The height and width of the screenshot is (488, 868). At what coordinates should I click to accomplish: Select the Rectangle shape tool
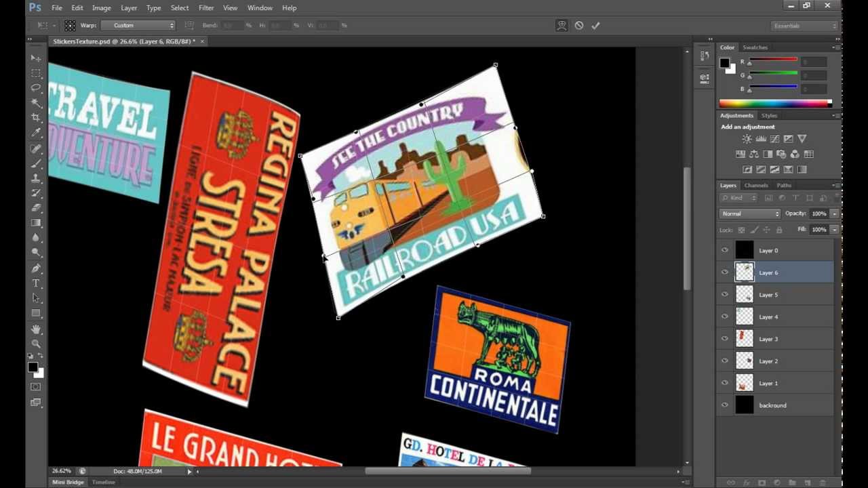36,313
